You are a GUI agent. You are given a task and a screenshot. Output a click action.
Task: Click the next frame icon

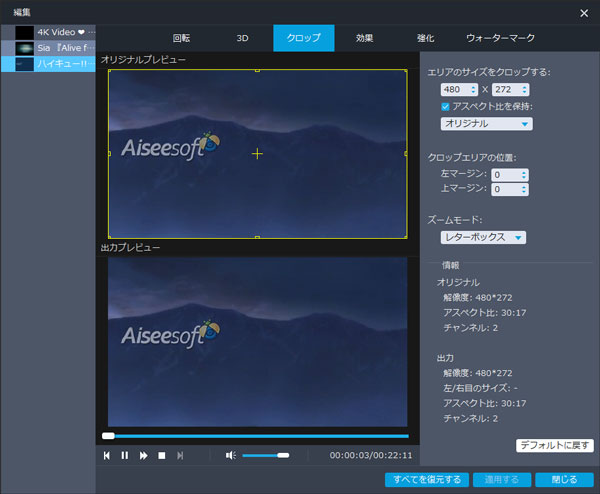(x=180, y=455)
